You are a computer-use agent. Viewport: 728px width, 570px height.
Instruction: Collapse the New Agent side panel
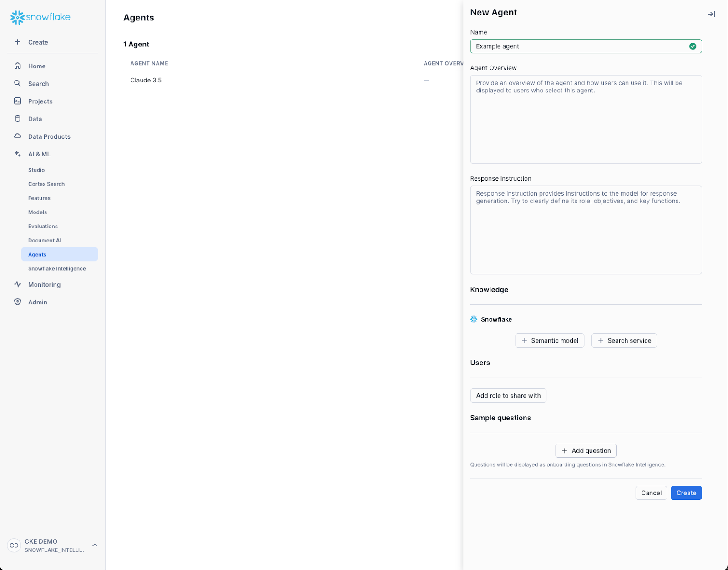[x=711, y=14]
